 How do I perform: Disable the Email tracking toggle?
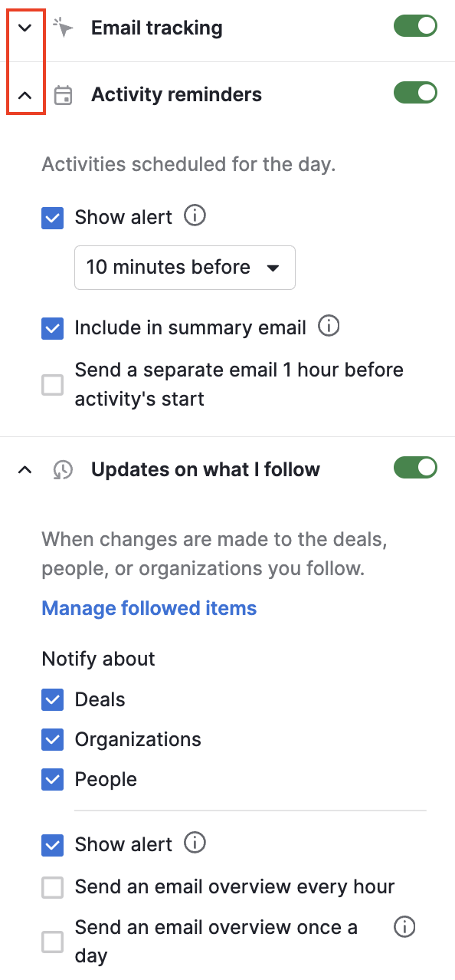click(x=415, y=25)
